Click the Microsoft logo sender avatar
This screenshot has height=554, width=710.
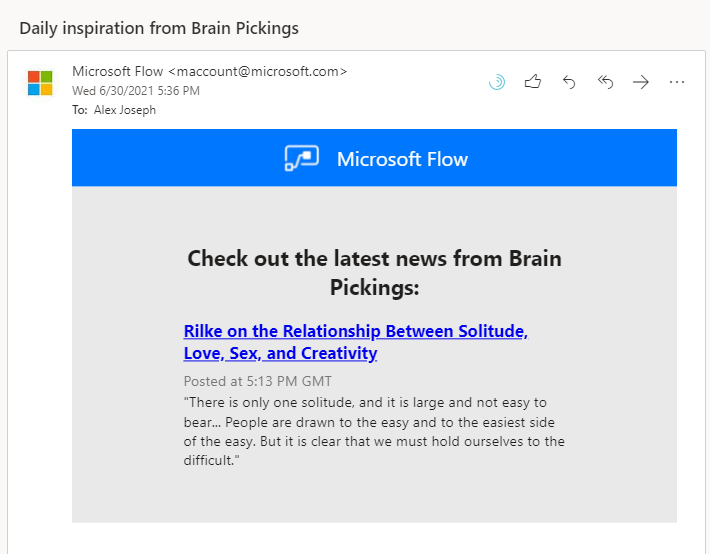pos(40,83)
